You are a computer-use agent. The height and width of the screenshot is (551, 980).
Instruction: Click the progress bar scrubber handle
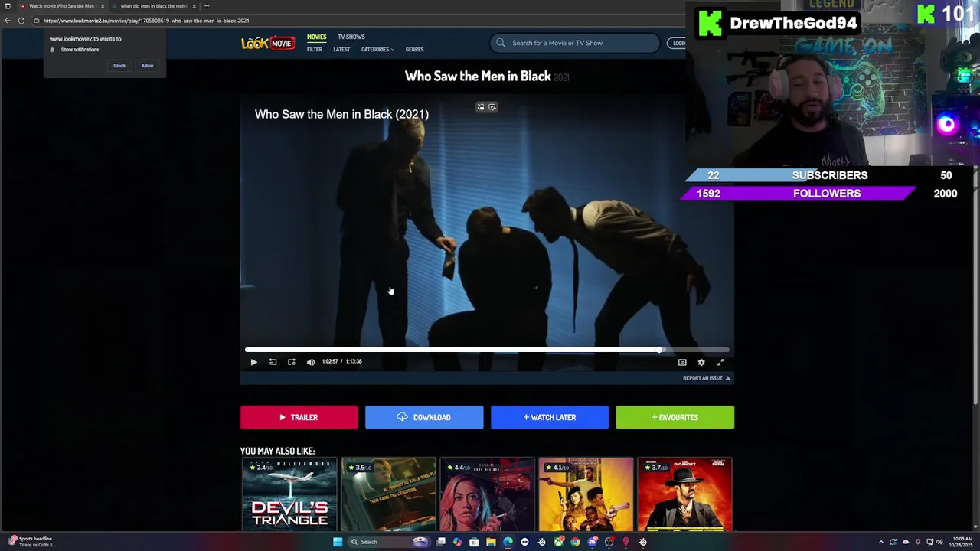coord(660,350)
